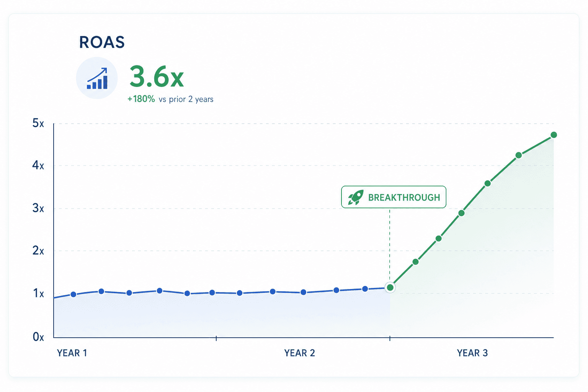Select the YEAR 3 axis label
Image resolution: width=588 pixels, height=392 pixels.
(472, 353)
